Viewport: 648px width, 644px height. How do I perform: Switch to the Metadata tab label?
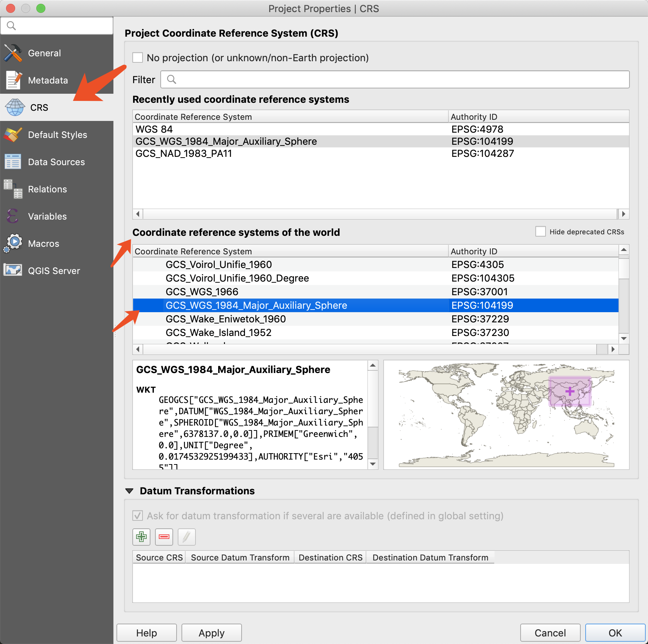click(x=48, y=80)
